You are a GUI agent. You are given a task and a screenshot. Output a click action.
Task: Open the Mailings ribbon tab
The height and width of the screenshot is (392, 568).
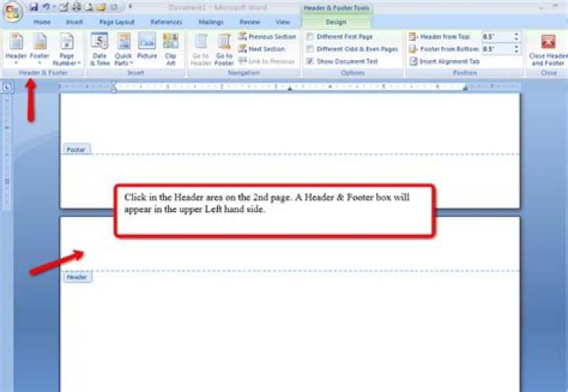pyautogui.click(x=211, y=23)
